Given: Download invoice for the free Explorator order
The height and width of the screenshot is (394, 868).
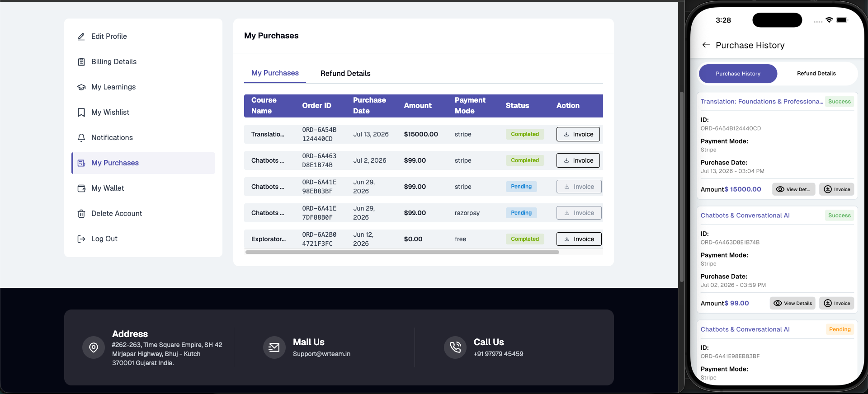Looking at the screenshot, I should (x=579, y=239).
